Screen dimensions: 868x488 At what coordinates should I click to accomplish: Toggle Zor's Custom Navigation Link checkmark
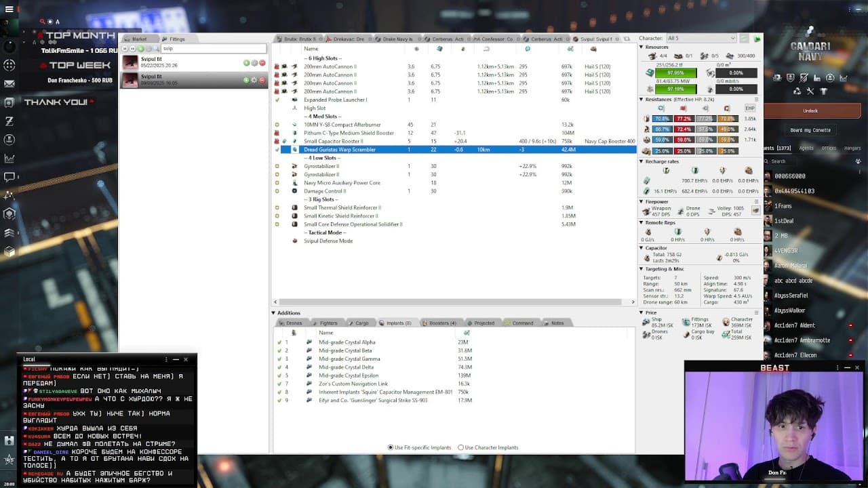coord(279,384)
